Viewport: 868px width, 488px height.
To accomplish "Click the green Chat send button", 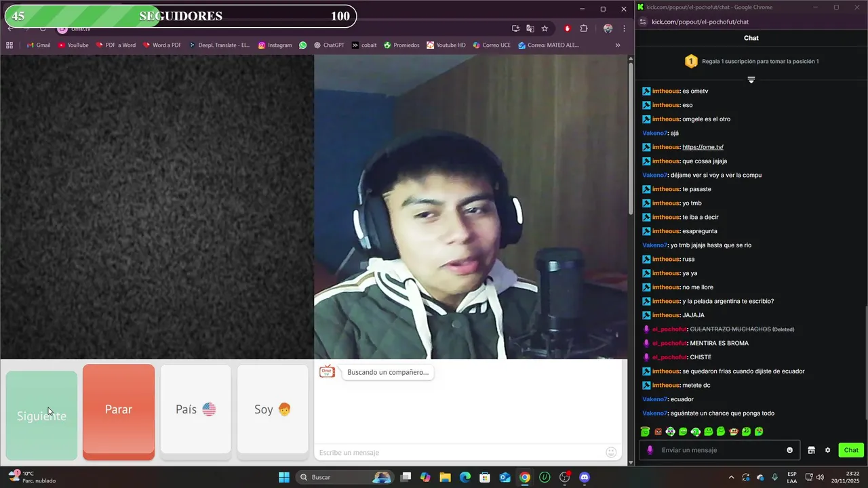I will tap(851, 450).
